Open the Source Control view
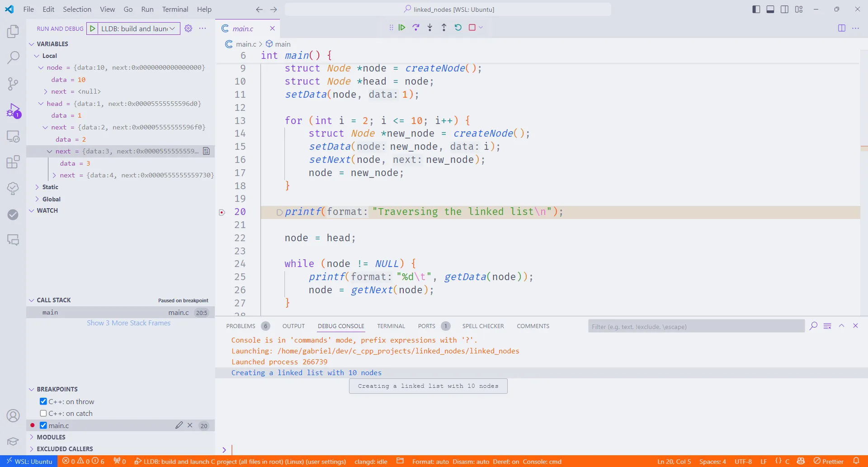 click(x=13, y=84)
